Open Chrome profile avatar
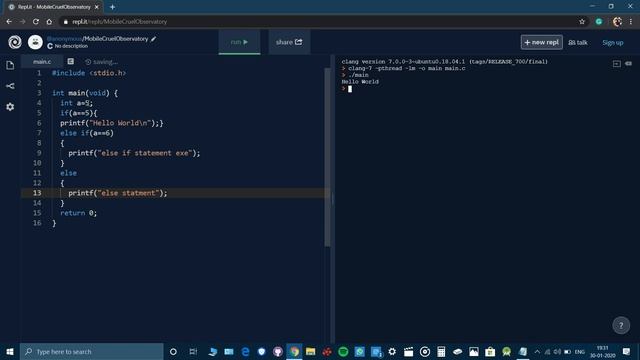Screen dimensions: 640x360 click(617, 22)
